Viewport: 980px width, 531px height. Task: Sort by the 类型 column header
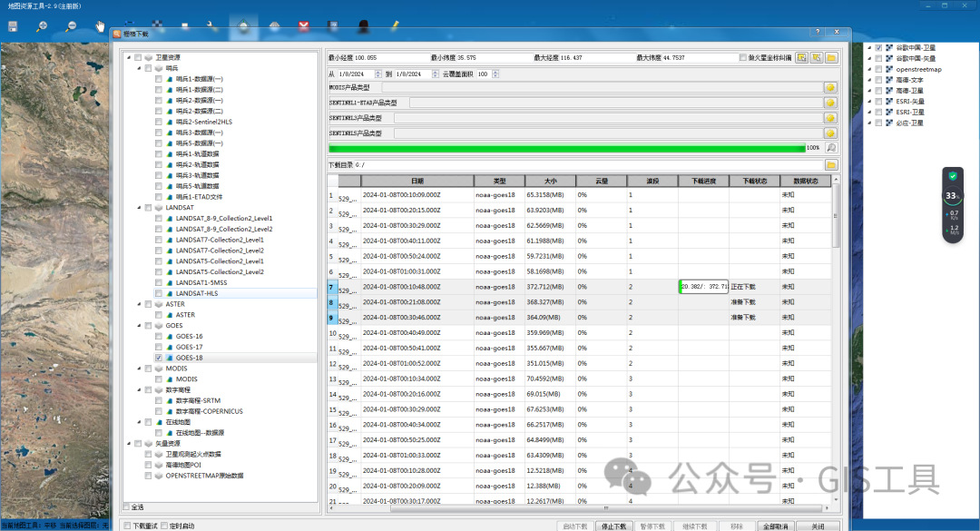499,181
